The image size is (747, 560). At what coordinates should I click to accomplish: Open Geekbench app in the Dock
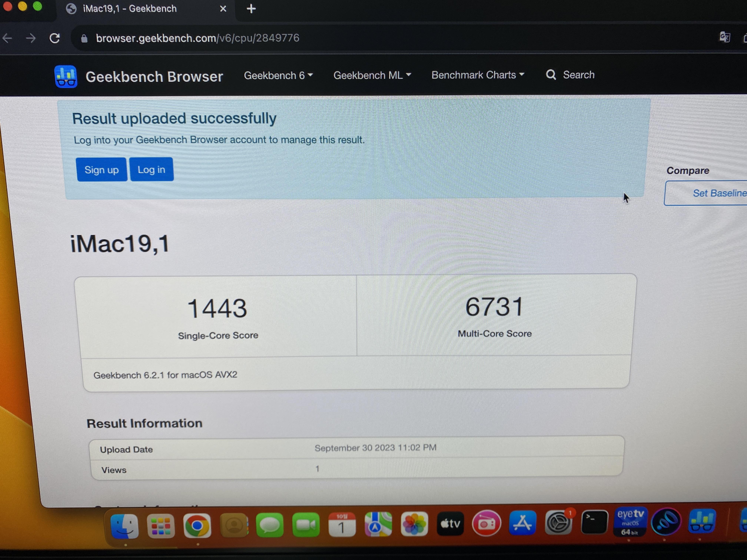(x=702, y=521)
